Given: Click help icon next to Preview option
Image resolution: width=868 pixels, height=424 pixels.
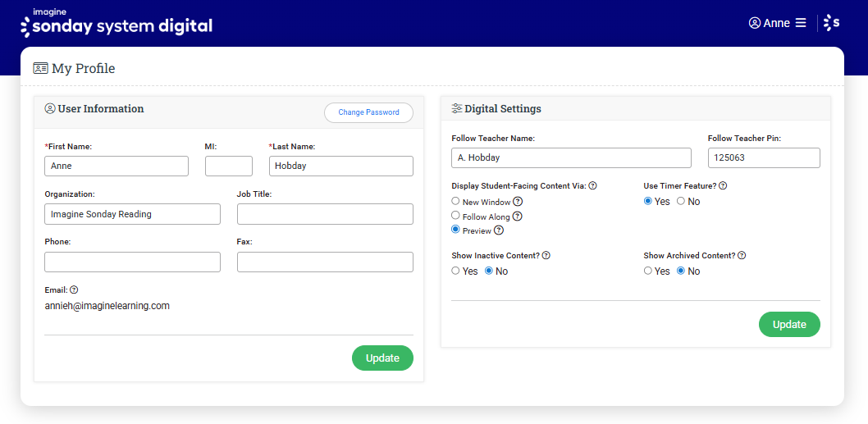Looking at the screenshot, I should (499, 230).
